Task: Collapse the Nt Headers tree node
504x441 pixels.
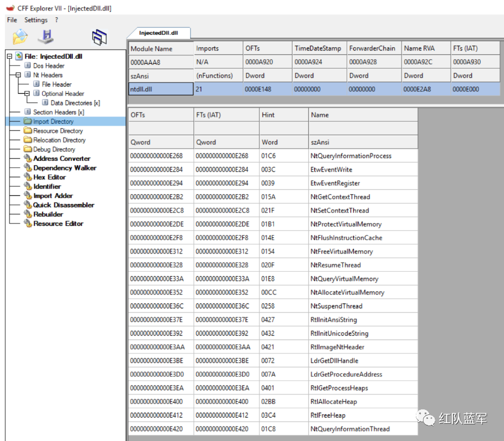Action: click(18, 75)
